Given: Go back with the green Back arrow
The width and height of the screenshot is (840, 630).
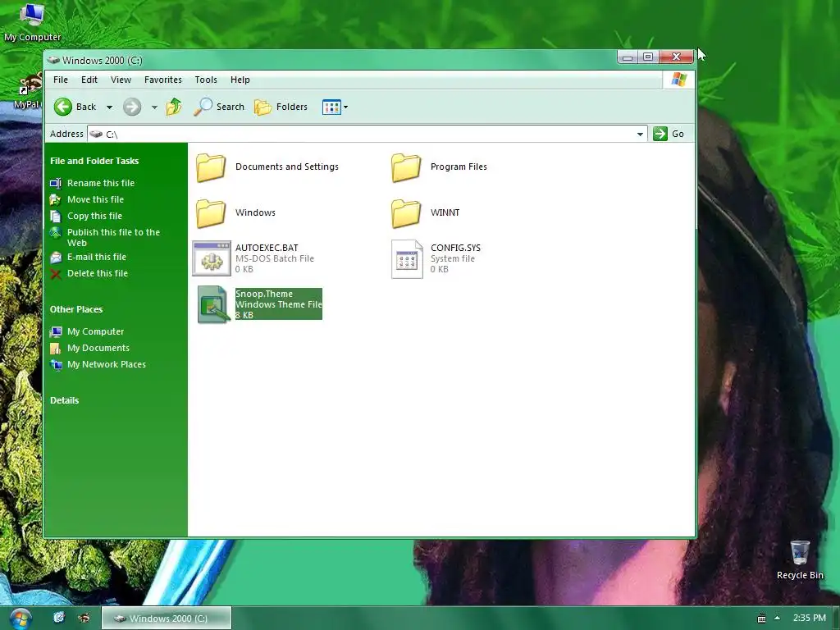Looking at the screenshot, I should click(x=75, y=107).
